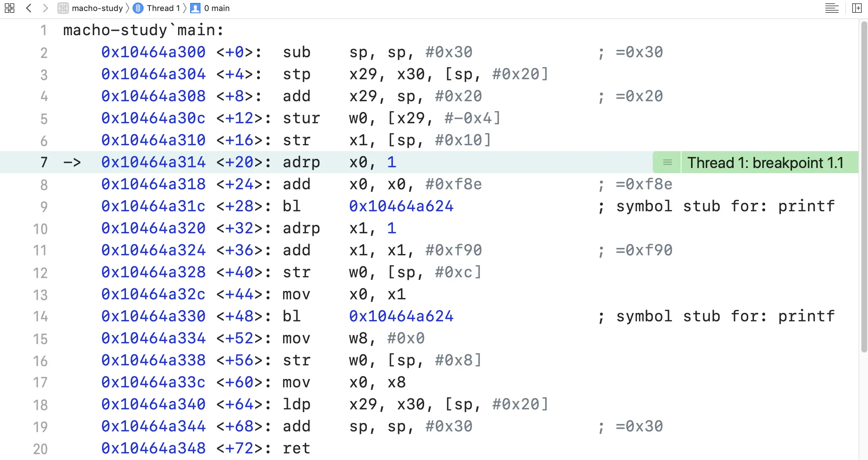This screenshot has width=868, height=460.
Task: Open the editor options lines icon
Action: [832, 8]
